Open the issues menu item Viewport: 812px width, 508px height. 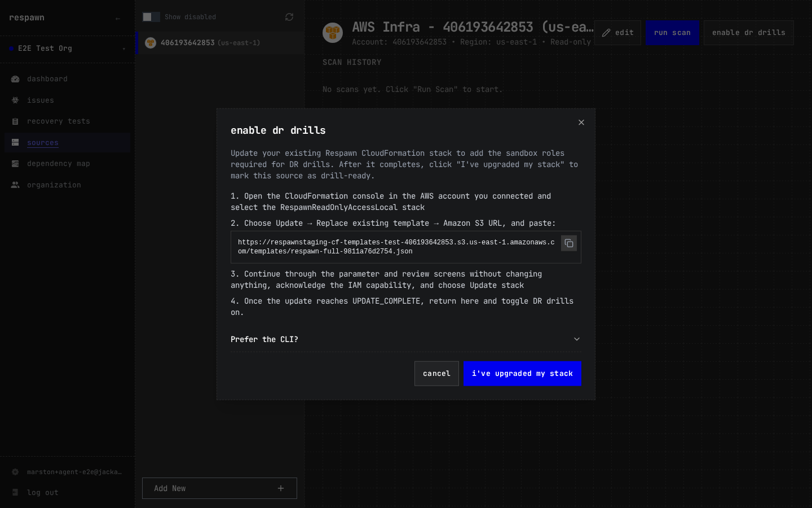point(67,100)
